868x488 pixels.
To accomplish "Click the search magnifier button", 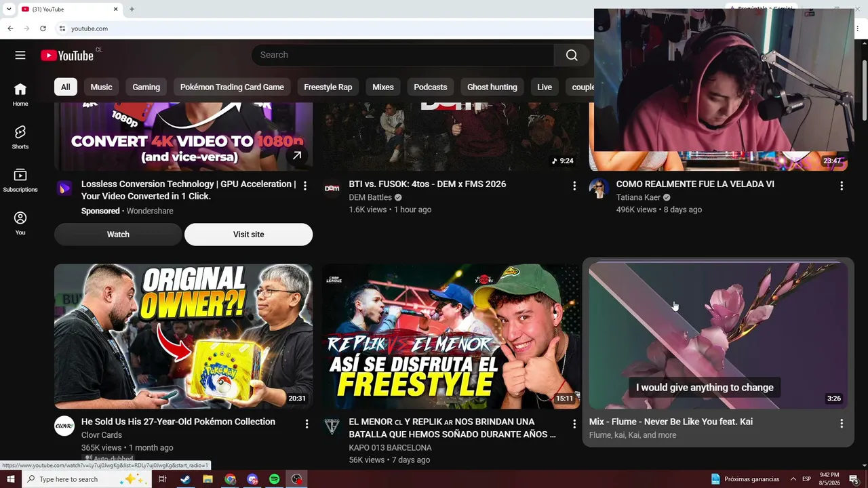I will pos(572,55).
